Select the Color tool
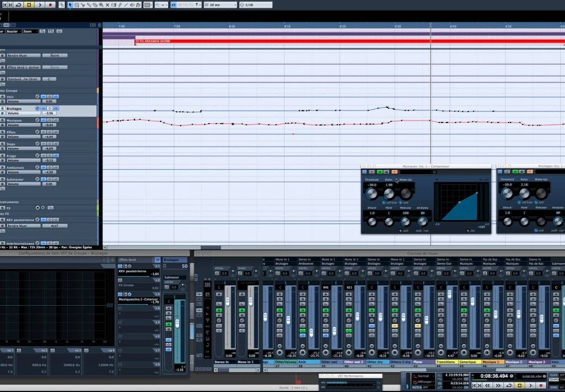The height and width of the screenshot is (392, 565). point(138,5)
